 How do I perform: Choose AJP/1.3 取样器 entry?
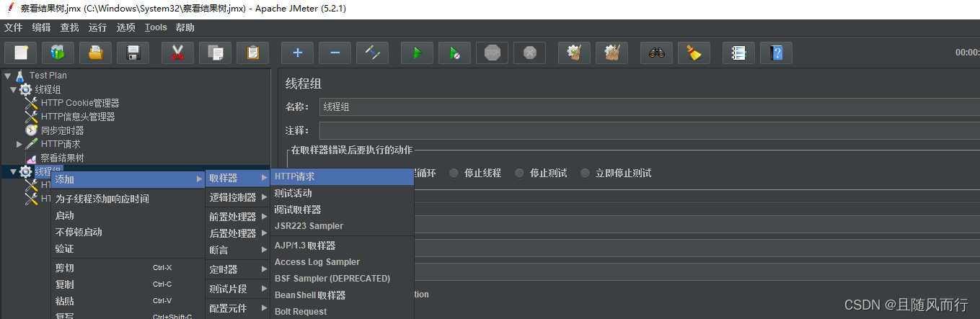342,246
